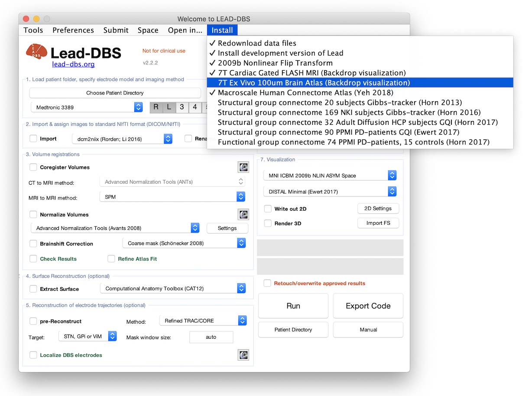This screenshot has width=532, height=396.
Task: Tick the Extract Surface checkbox
Action: tap(33, 288)
